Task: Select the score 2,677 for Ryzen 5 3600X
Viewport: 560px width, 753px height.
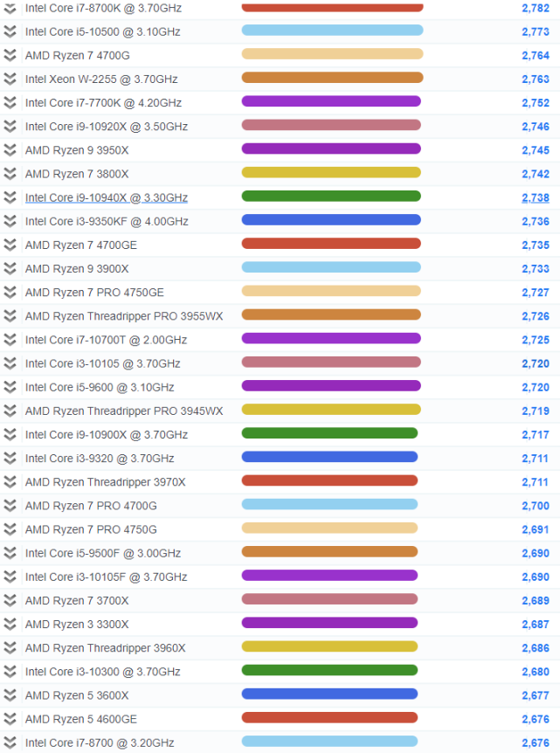Action: pos(536,695)
